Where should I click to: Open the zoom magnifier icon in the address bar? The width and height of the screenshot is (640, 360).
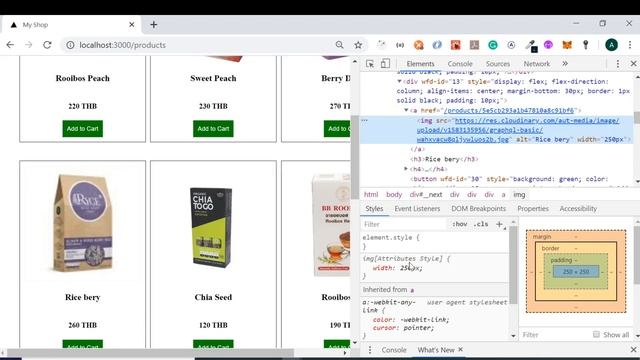pyautogui.click(x=339, y=45)
